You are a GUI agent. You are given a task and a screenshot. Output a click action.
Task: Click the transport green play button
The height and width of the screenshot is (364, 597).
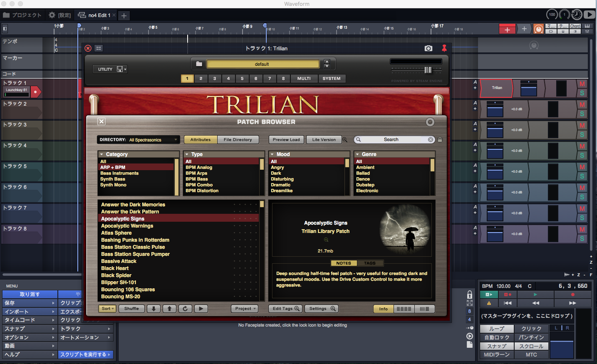click(x=535, y=295)
